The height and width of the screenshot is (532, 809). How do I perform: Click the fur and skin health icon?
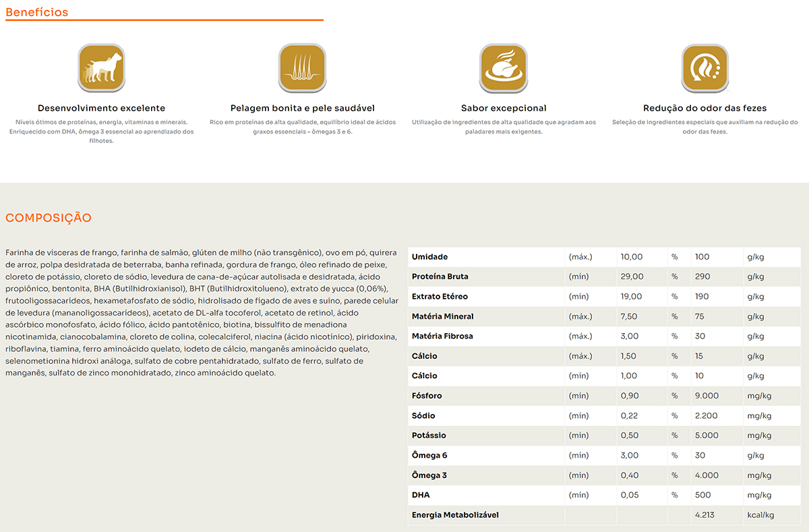point(302,68)
